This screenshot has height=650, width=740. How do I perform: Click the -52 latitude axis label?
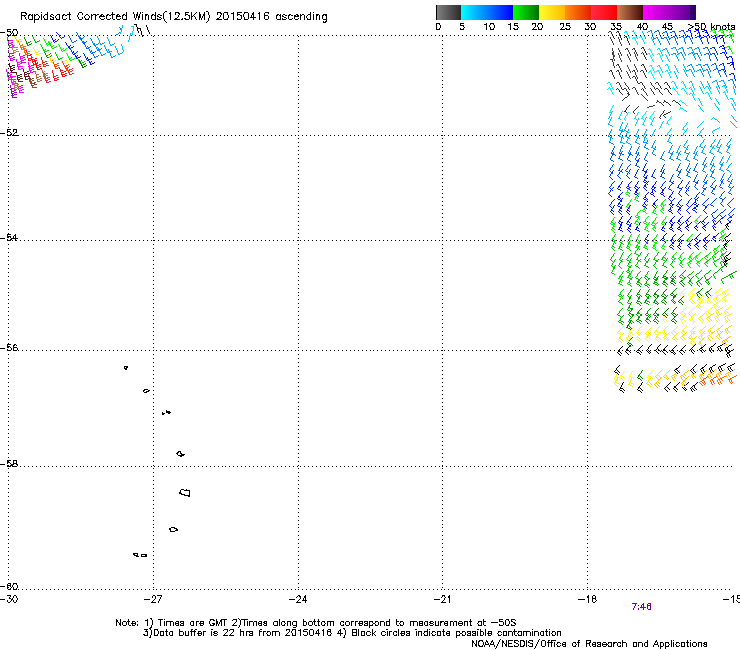tap(9, 133)
